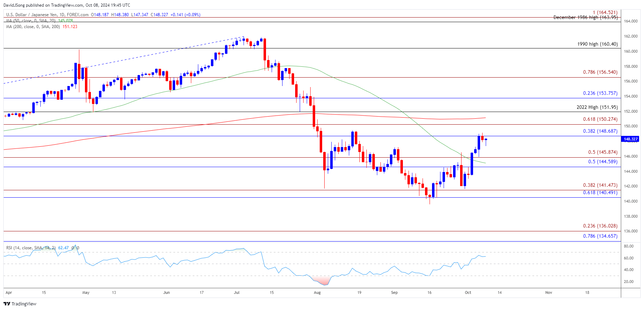This screenshot has height=310, width=644.
Task: Open the U.S. Dollar / Japanese Yen symbol title
Action: click(x=47, y=15)
